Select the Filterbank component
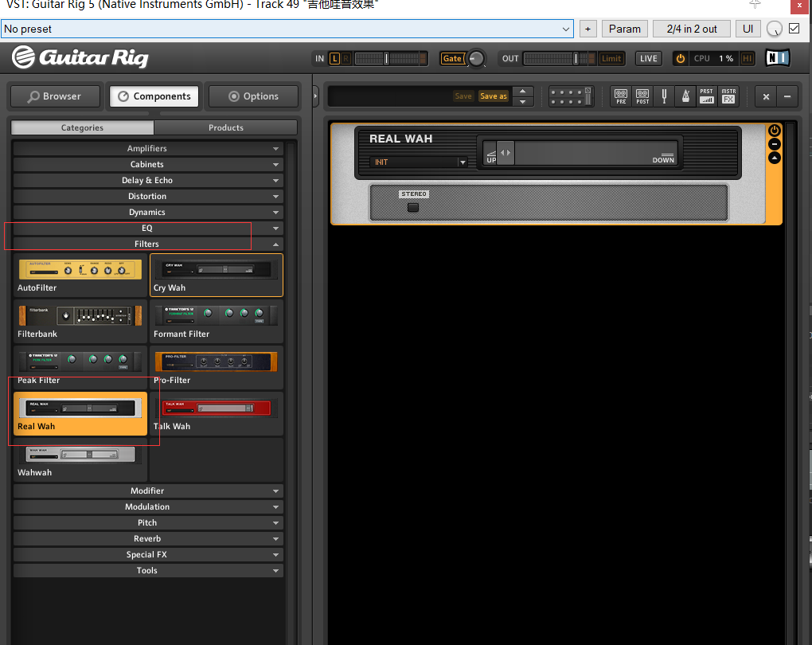 [80, 322]
